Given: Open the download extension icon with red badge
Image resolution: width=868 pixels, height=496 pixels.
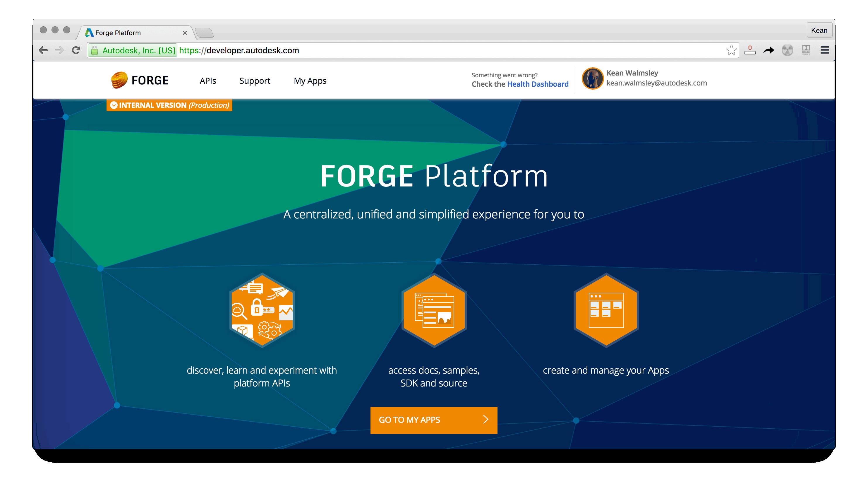Looking at the screenshot, I should pos(749,50).
